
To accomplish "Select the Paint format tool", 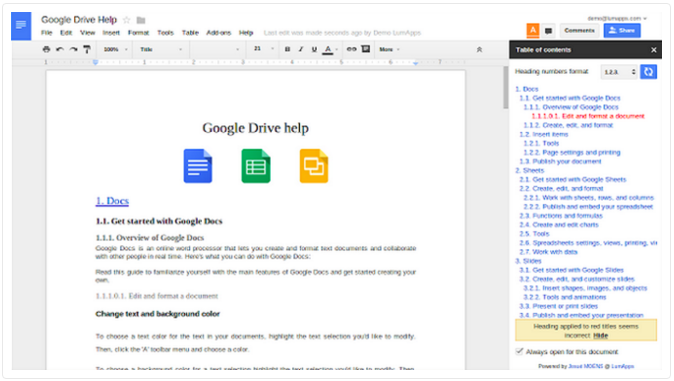I will [x=87, y=49].
